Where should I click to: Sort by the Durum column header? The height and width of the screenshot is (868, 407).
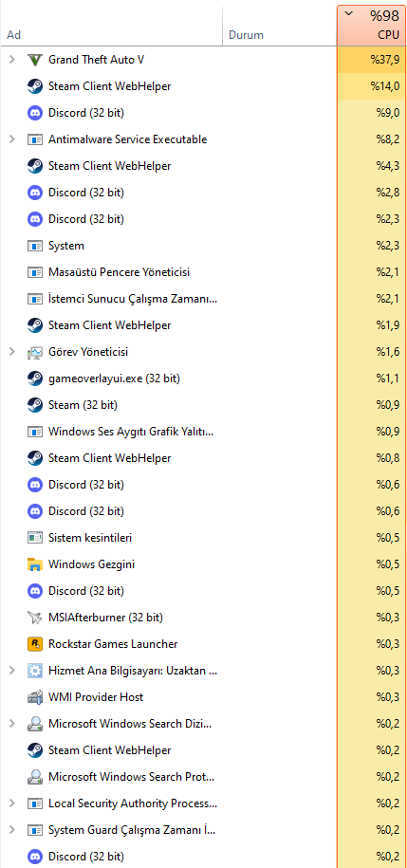click(246, 35)
